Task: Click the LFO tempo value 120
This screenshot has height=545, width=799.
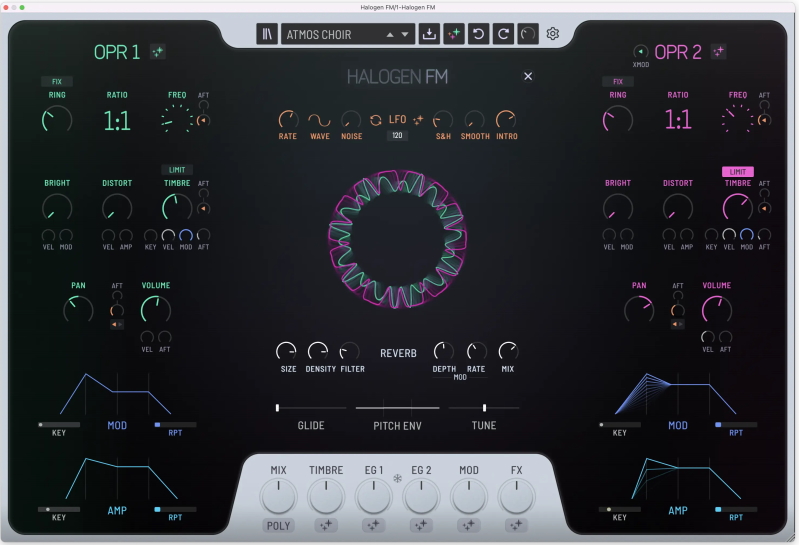Action: coord(397,135)
